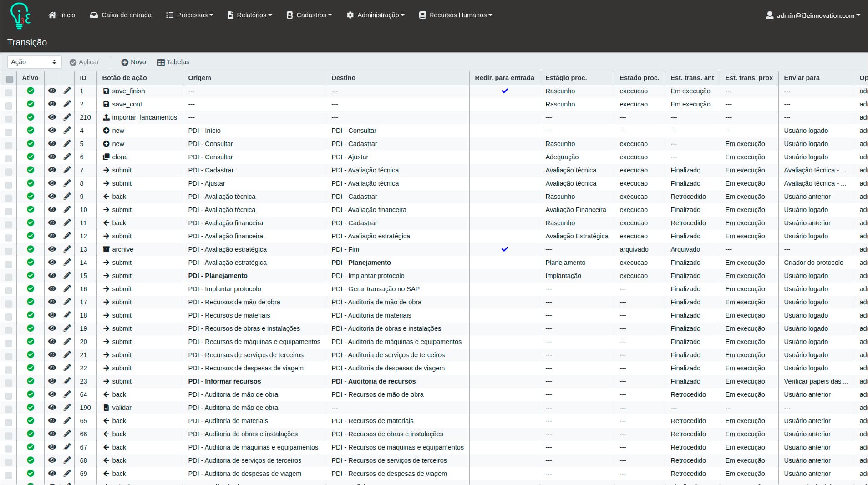Click active status icon of ID 14
The height and width of the screenshot is (485, 868).
30,263
